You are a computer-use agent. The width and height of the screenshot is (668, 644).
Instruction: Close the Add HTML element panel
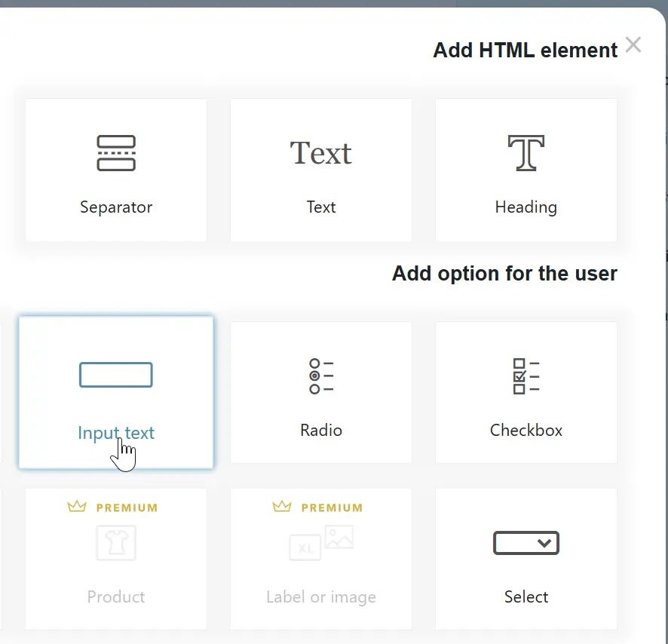[633, 44]
